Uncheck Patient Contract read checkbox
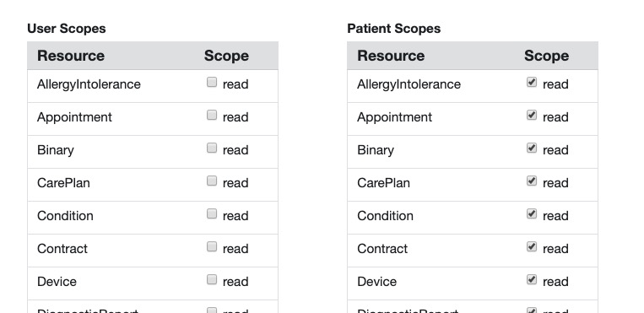 [x=532, y=246]
